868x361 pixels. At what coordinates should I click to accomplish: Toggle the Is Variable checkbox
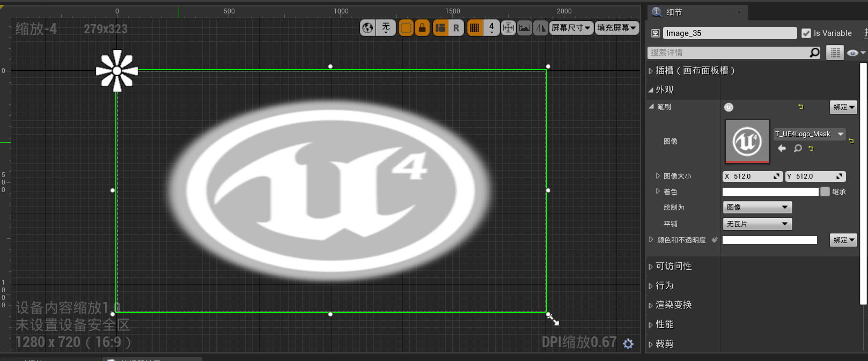point(806,33)
